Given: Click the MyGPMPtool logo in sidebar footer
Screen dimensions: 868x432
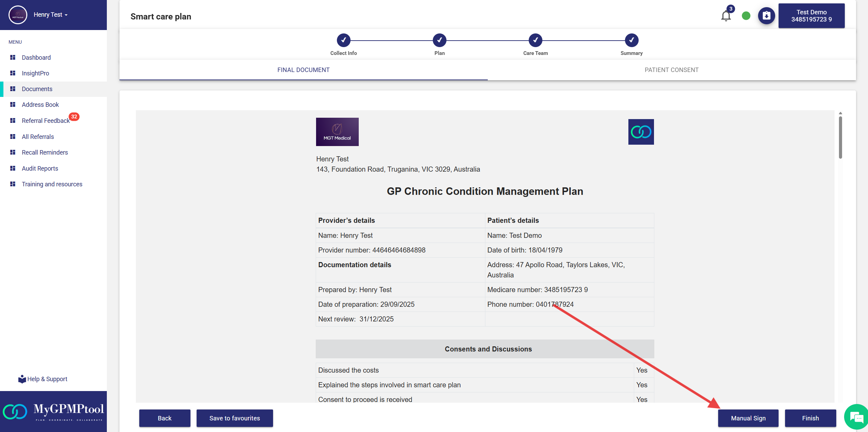Looking at the screenshot, I should pos(53,412).
